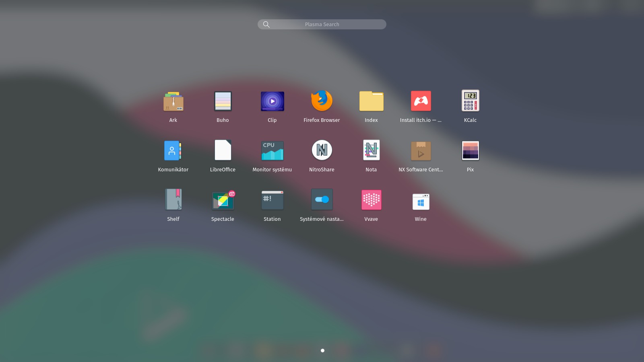Image resolution: width=644 pixels, height=362 pixels.
Task: Open Systémové nastavení settings
Action: coord(322,200)
